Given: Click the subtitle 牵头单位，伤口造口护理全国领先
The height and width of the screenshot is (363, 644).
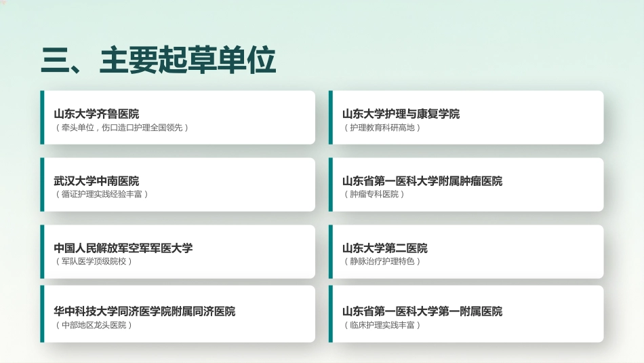Looking at the screenshot, I should 122,128.
